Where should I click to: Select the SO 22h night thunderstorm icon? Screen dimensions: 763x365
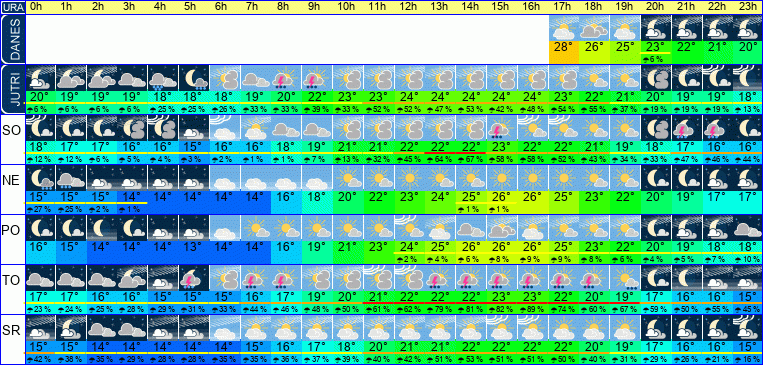pos(717,128)
